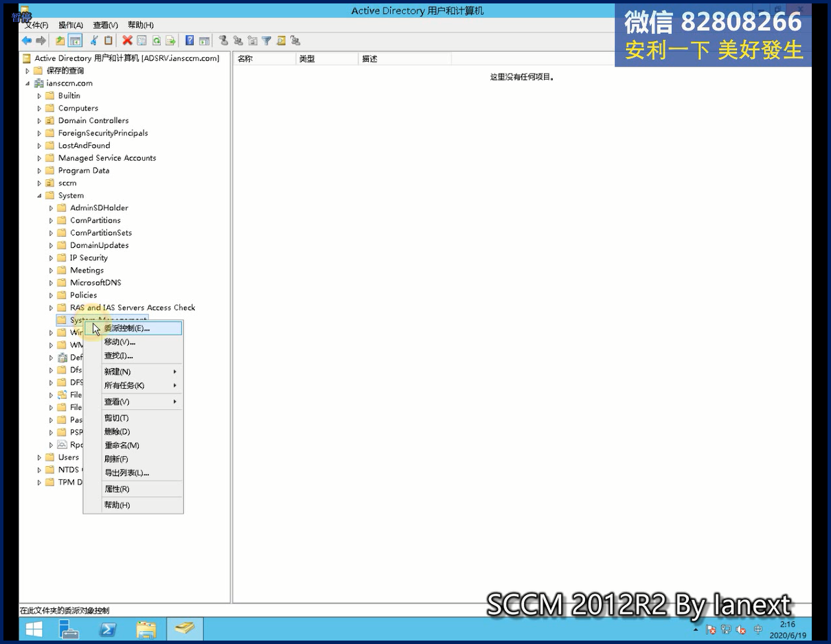Click the Forward arrow in the toolbar
Viewport: 831px width, 644px height.
[41, 41]
